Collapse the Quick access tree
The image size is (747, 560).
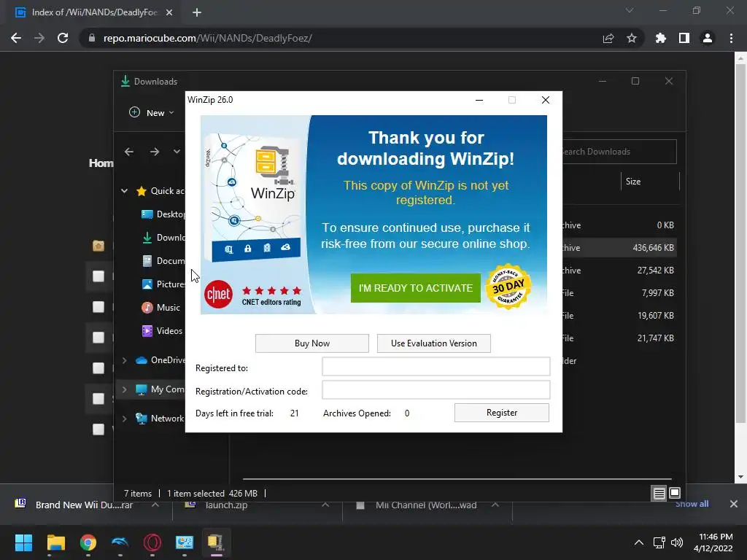(x=124, y=191)
